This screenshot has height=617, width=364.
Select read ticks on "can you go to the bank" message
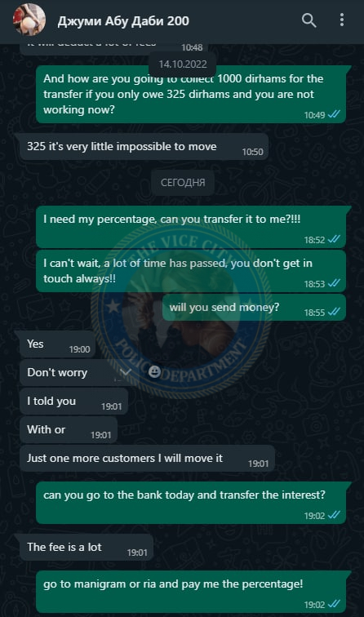(334, 515)
